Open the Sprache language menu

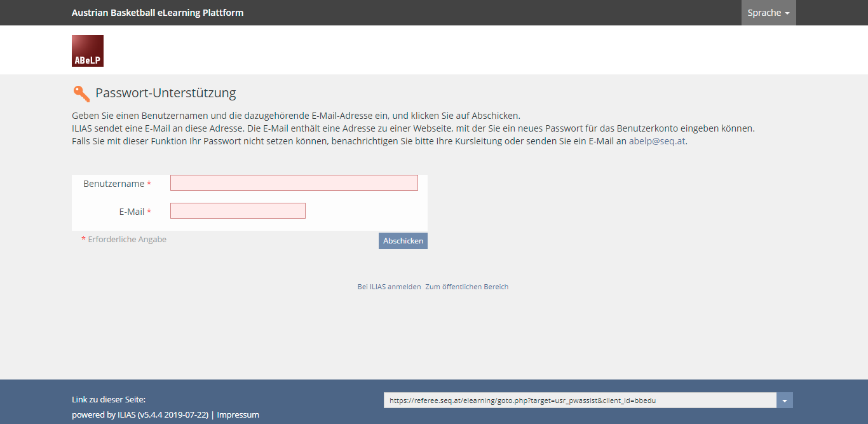click(768, 13)
